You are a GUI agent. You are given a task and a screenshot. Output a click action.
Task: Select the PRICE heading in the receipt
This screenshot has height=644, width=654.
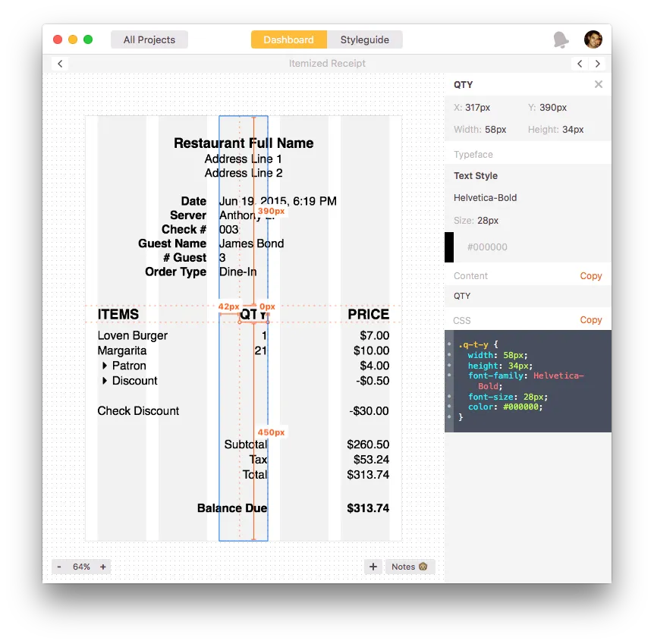click(368, 314)
